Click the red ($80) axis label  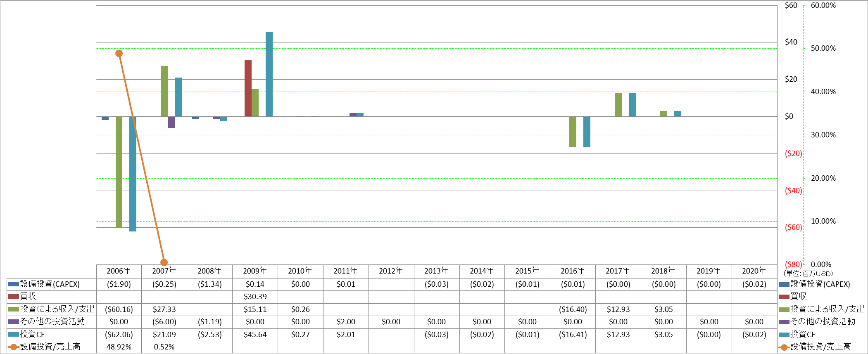[793, 264]
